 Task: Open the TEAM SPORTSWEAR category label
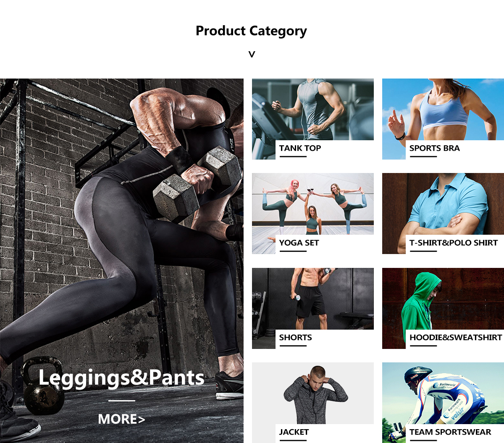(450, 432)
